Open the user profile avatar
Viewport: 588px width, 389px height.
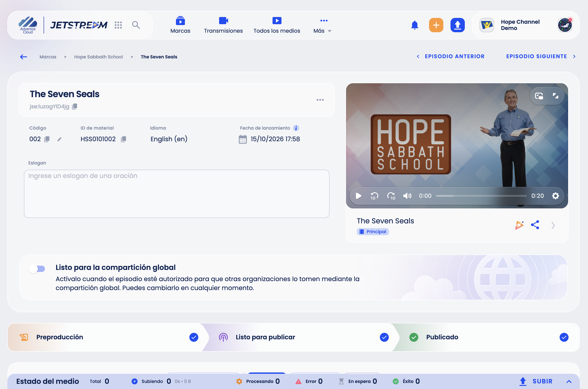565,25
